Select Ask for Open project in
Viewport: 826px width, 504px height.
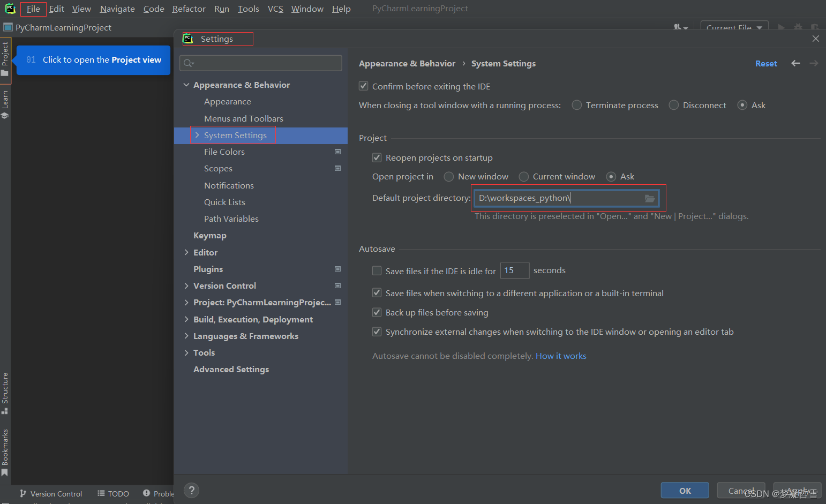pyautogui.click(x=611, y=176)
